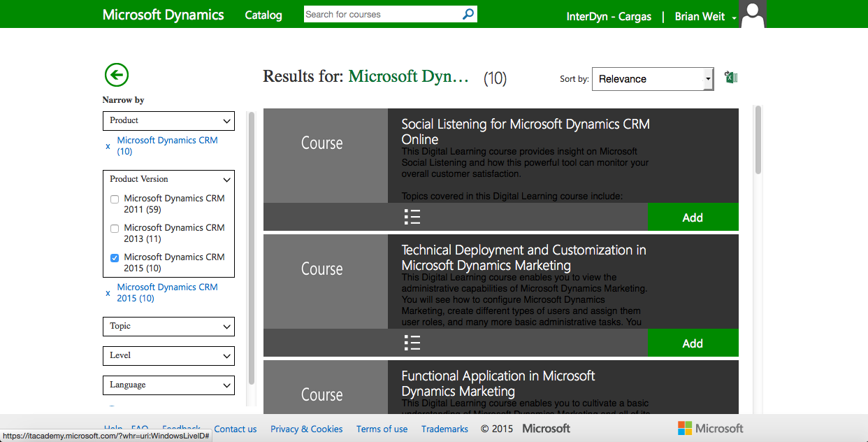Viewport: 868px width, 442px height.
Task: Click the Course tile beside Social Listening
Action: point(325,156)
